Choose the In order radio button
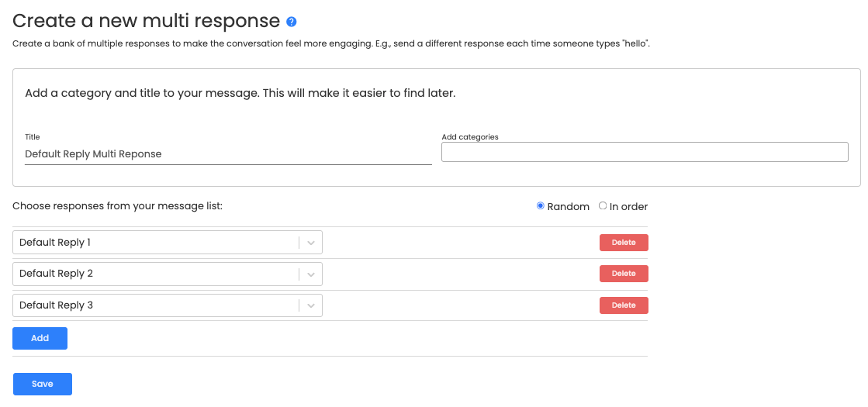This screenshot has height=407, width=868. point(603,206)
